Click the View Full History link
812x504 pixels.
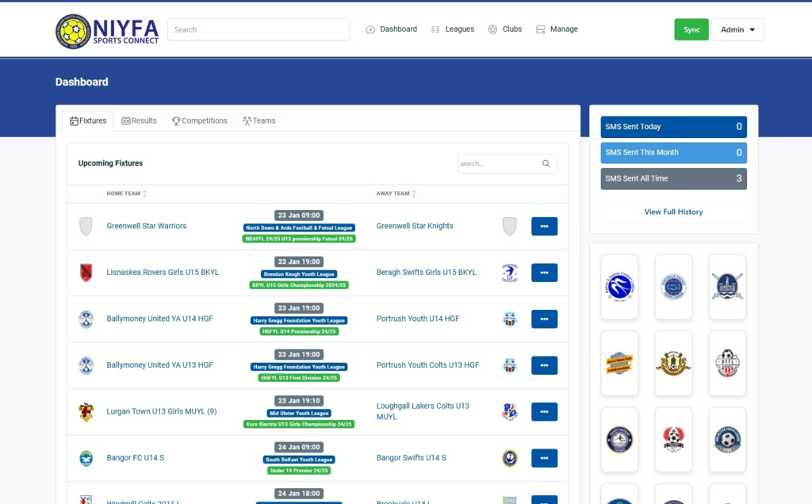point(673,212)
